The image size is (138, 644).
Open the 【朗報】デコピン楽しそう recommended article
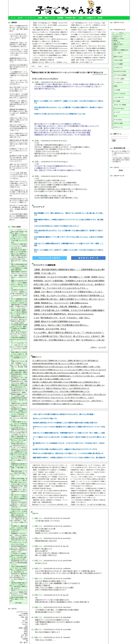[x=45, y=273]
